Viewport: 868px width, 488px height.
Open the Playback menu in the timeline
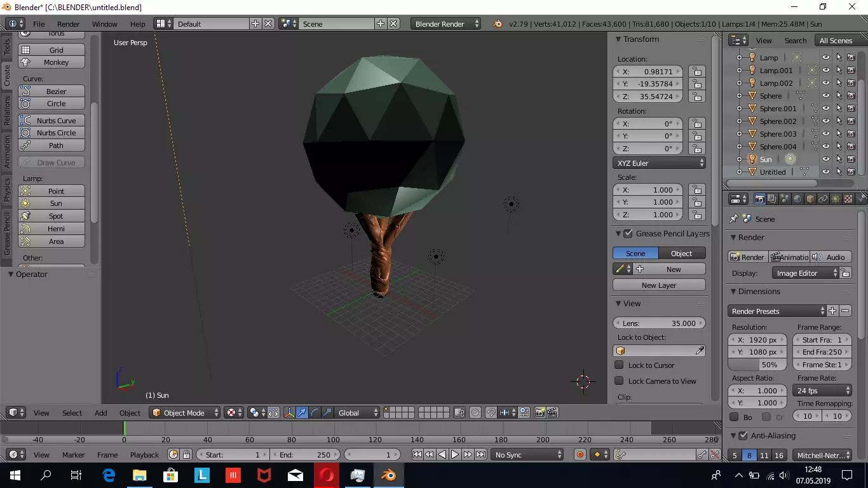(144, 454)
